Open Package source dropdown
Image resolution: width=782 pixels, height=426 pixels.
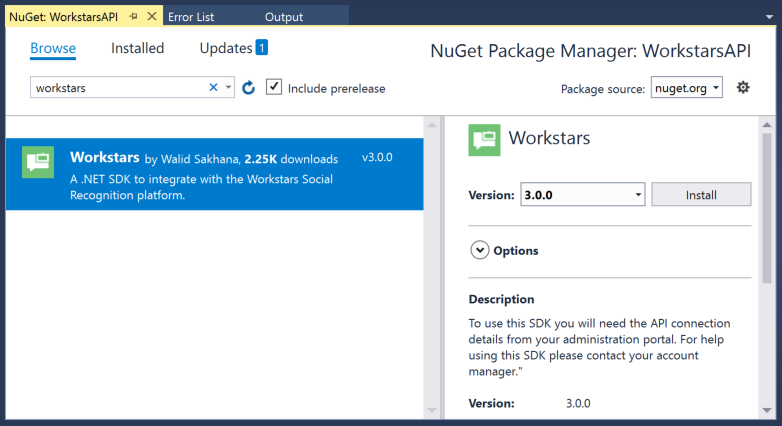[686, 88]
